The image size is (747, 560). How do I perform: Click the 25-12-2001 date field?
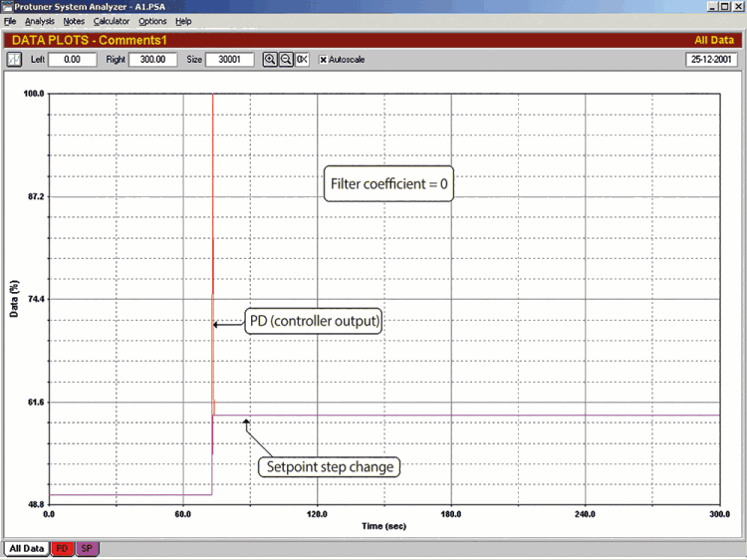[x=712, y=60]
